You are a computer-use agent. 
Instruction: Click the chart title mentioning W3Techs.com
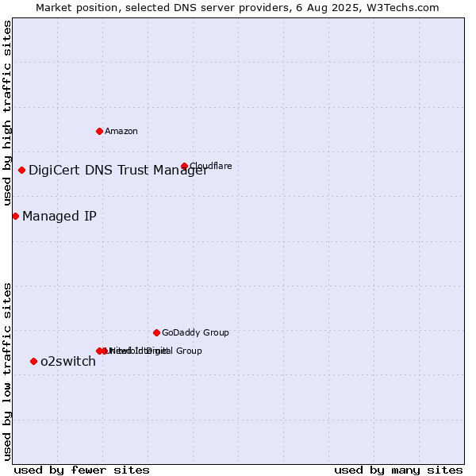(x=237, y=8)
